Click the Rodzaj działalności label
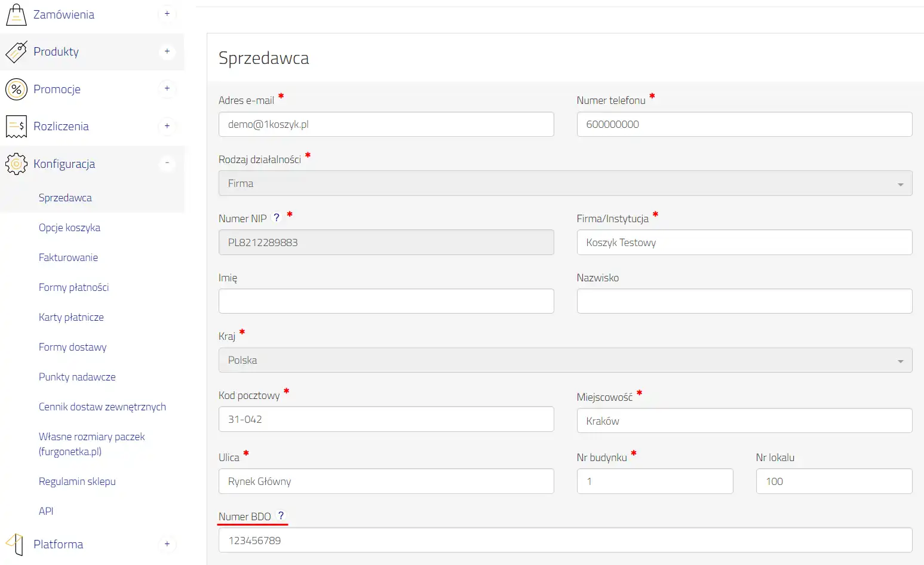924x565 pixels. pos(260,159)
